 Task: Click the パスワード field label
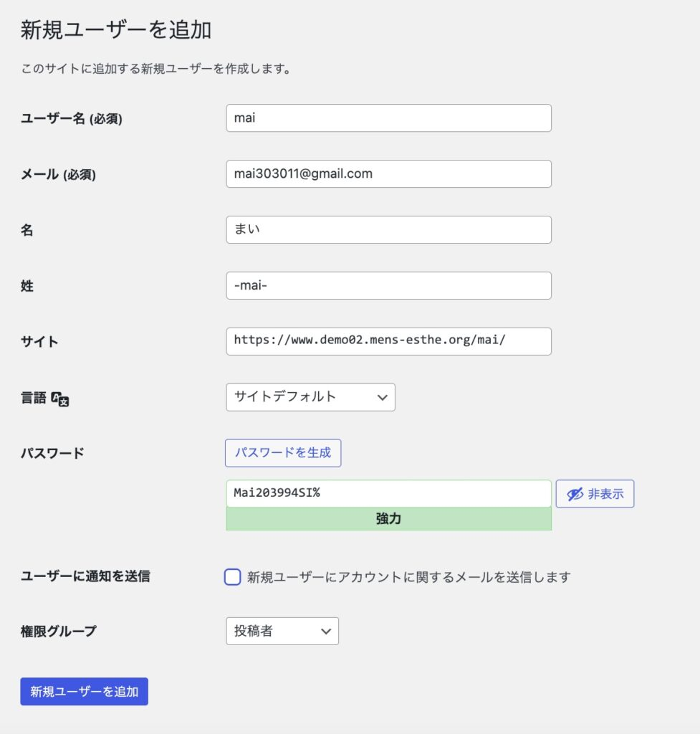pos(52,453)
